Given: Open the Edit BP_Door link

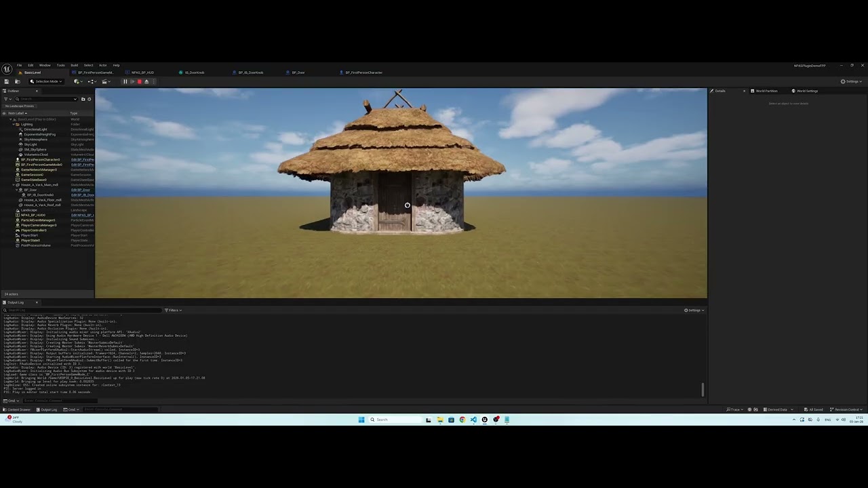Looking at the screenshot, I should (80, 190).
